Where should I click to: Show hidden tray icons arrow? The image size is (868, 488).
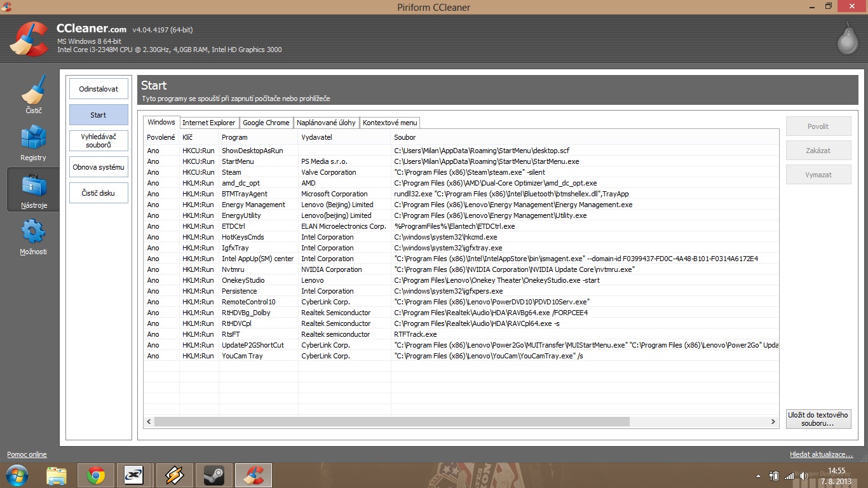[758, 475]
